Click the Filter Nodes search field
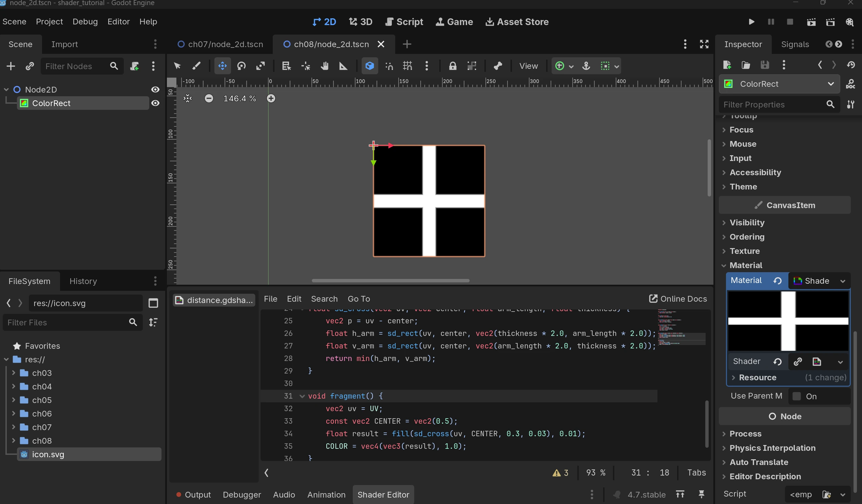 pos(82,66)
